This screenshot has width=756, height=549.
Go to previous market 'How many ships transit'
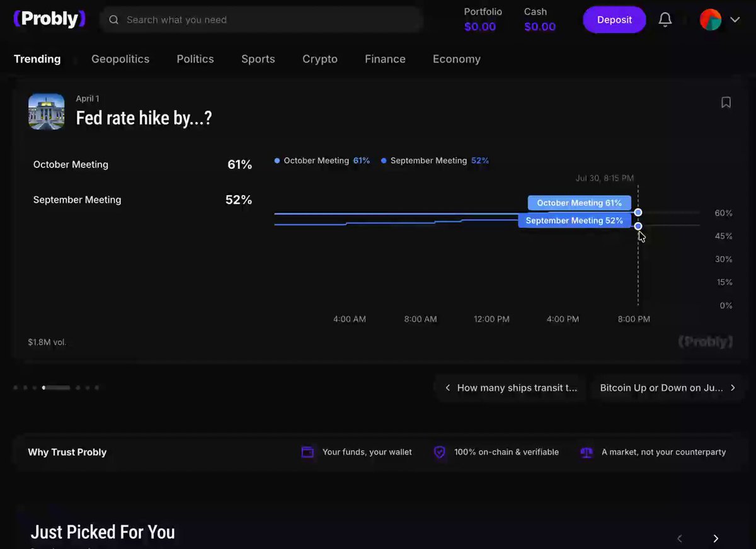point(510,388)
